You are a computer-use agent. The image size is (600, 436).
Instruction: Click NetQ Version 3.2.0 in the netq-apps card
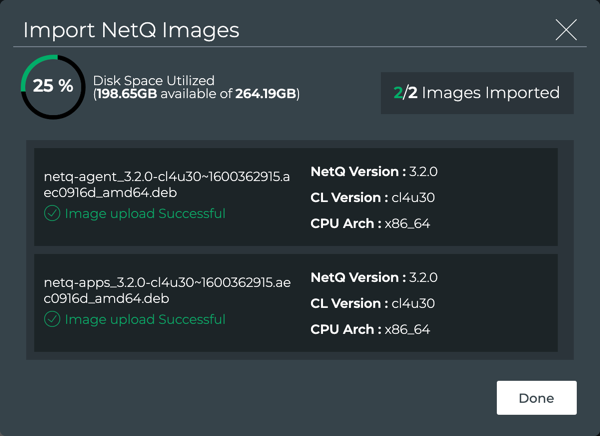tap(373, 277)
